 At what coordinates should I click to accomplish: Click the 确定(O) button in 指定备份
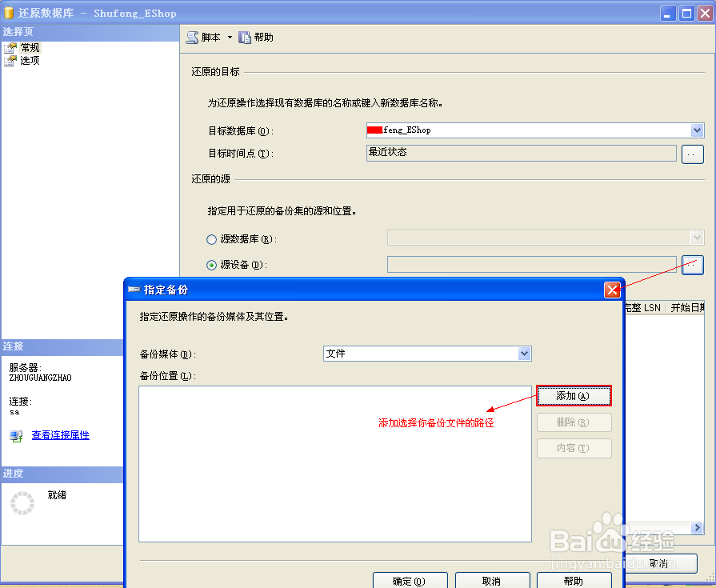coord(410,581)
